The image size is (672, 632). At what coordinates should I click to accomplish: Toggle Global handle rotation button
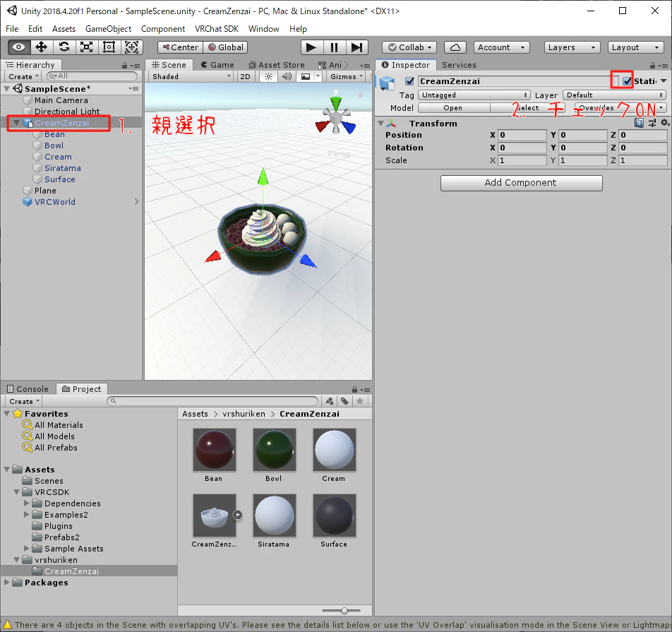point(225,47)
